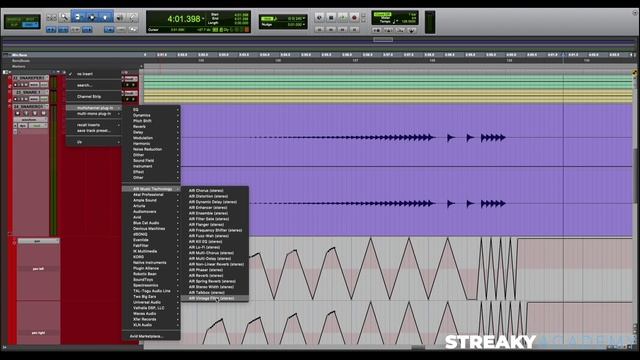Open Waves Audio manufacturer submenu
Image resolution: width=640 pixels, height=360 pixels.
click(151, 313)
